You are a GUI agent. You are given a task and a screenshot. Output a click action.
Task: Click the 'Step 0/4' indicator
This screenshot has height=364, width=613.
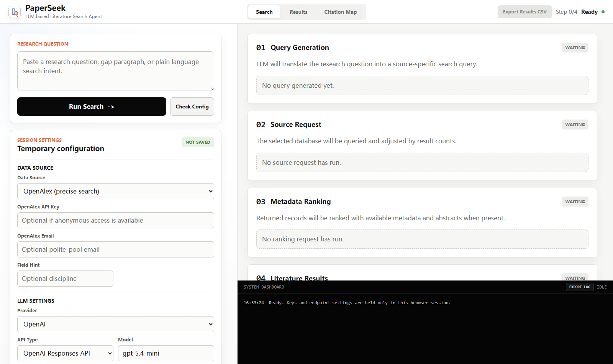point(566,12)
